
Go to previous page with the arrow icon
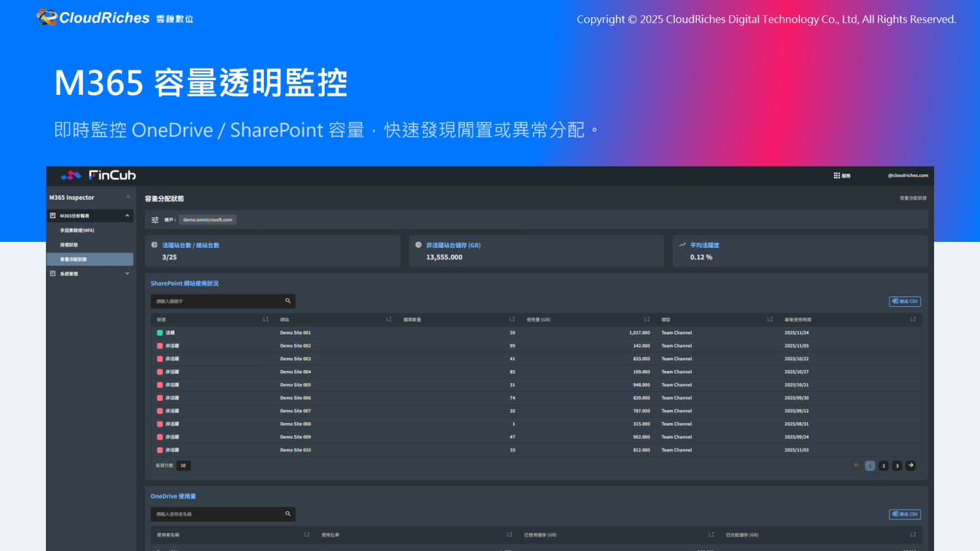(856, 466)
